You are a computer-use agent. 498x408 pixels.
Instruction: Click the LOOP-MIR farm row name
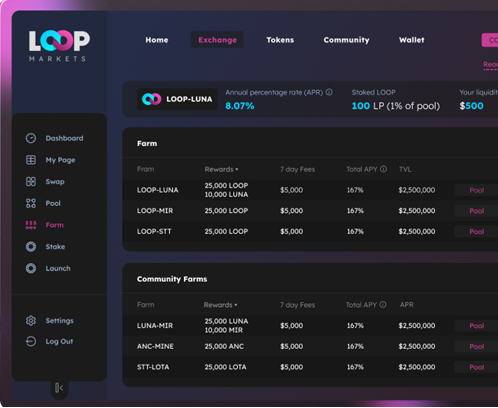click(x=155, y=211)
